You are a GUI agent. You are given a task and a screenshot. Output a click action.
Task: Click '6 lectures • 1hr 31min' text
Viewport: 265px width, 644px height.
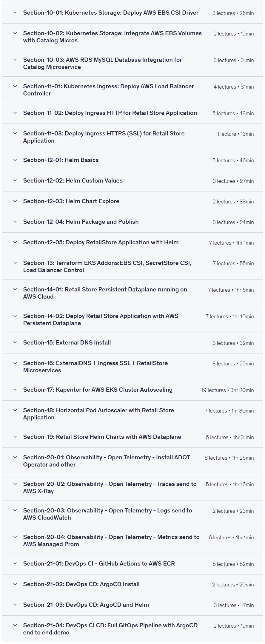pyautogui.click(x=230, y=437)
